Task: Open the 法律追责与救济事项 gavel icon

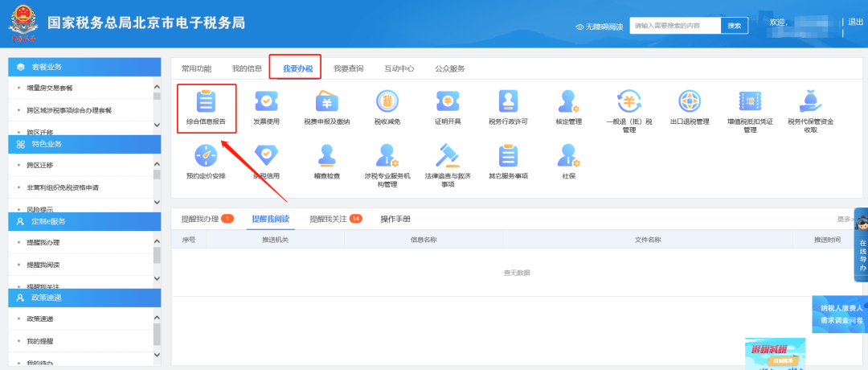Action: (x=448, y=155)
